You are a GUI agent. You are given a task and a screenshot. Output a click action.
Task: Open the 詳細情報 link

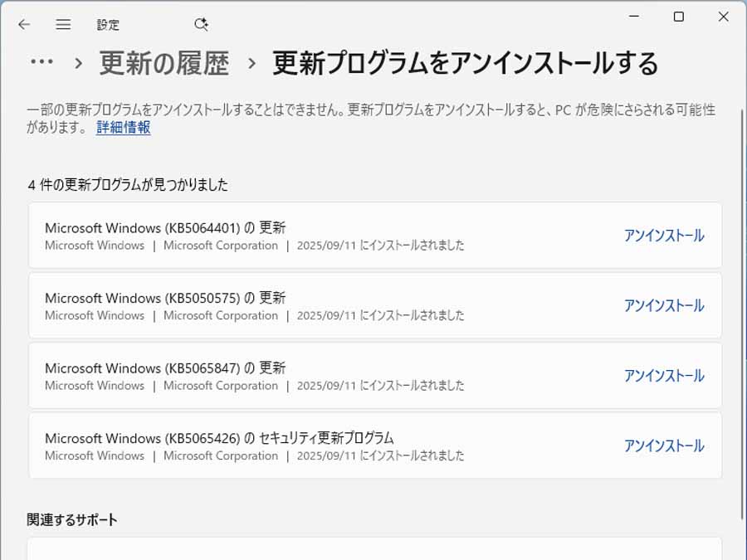coord(123,127)
